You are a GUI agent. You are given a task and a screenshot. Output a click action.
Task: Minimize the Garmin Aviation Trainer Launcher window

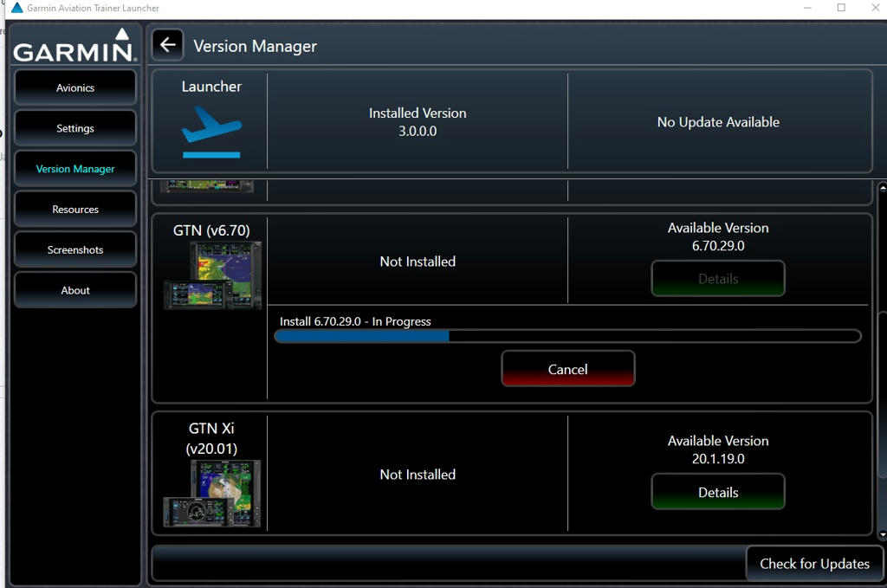pyautogui.click(x=807, y=8)
